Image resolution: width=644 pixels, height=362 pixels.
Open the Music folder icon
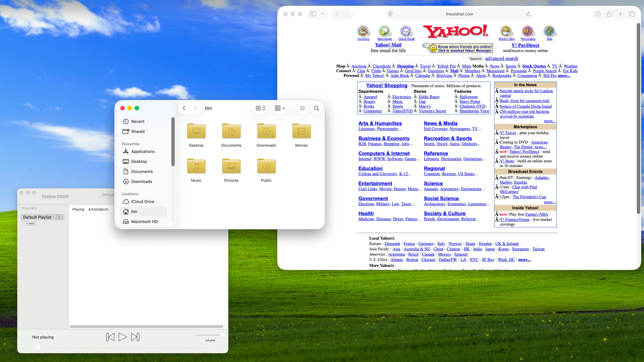click(x=196, y=166)
